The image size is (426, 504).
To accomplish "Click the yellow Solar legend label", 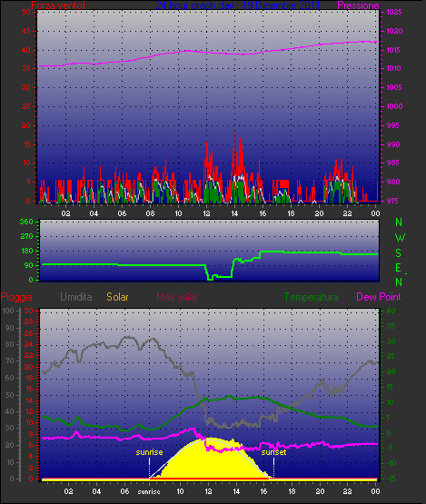I will click(117, 297).
